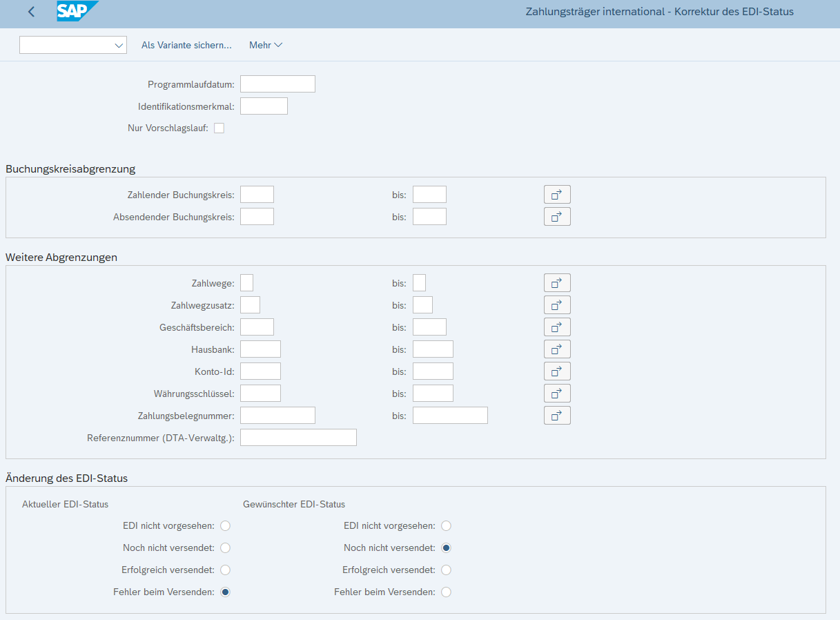Focus the Referenznummer (DTA-Verwaltg.) field
Image resolution: width=840 pixels, height=620 pixels.
(298, 438)
